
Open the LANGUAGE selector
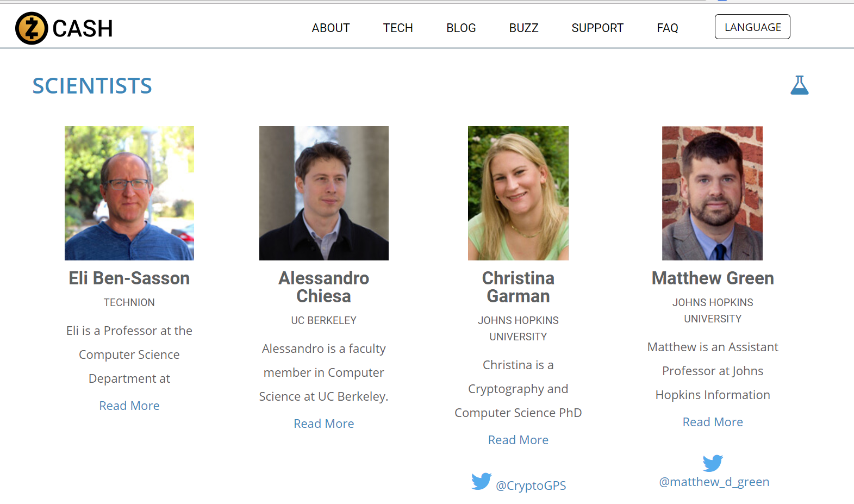[752, 27]
